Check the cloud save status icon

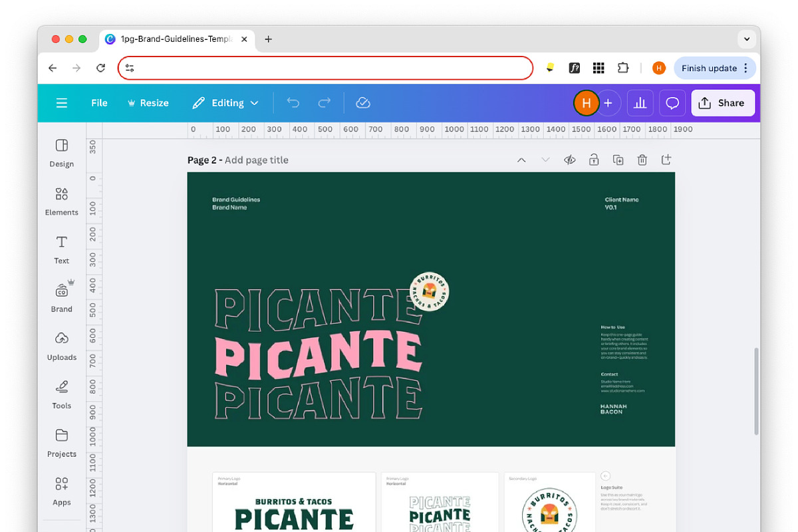tap(363, 103)
